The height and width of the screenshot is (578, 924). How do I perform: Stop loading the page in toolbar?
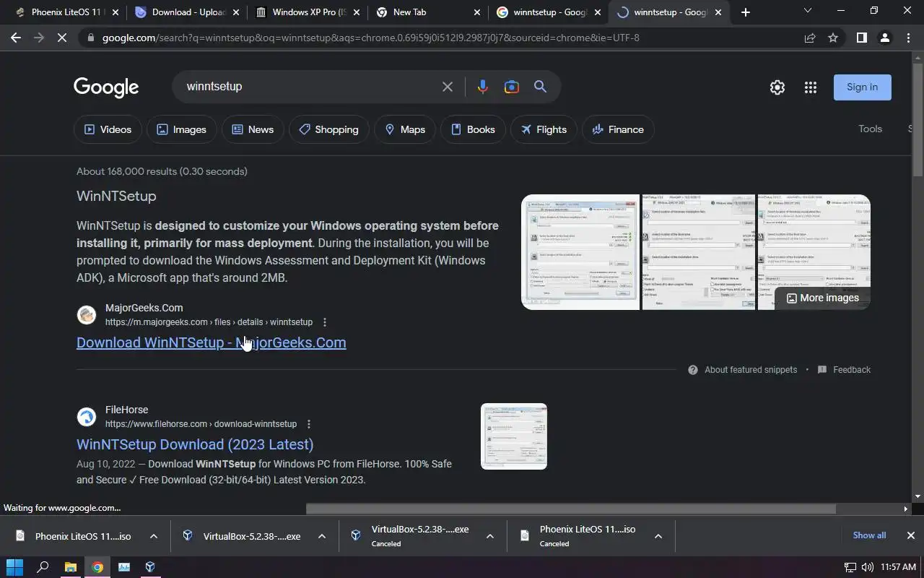tap(62, 38)
